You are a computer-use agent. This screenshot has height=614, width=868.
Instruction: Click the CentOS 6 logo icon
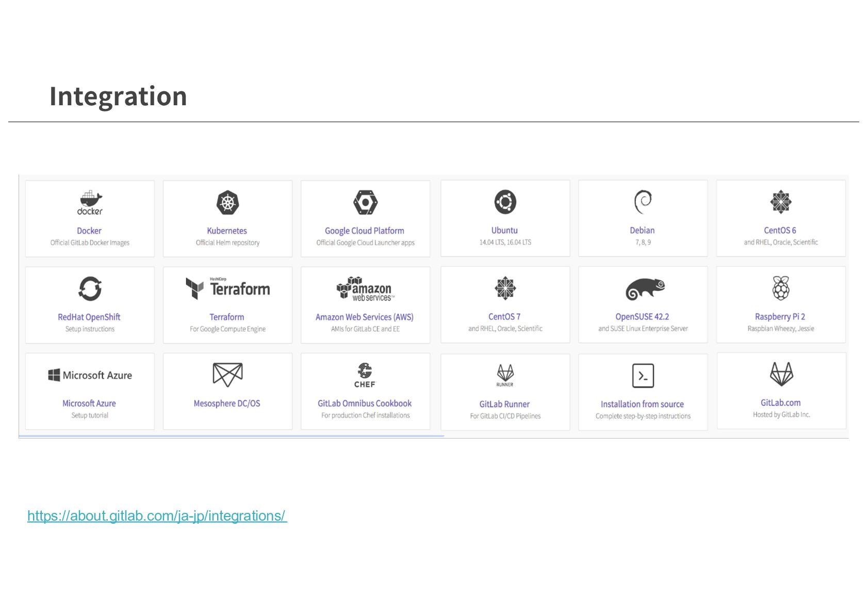(x=781, y=202)
